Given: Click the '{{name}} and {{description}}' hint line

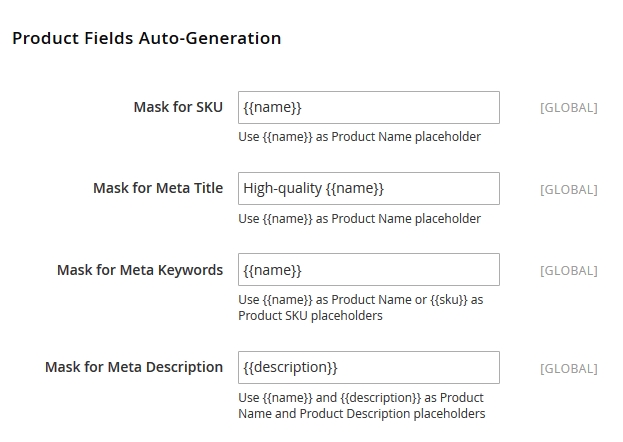Looking at the screenshot, I should coord(360,397).
